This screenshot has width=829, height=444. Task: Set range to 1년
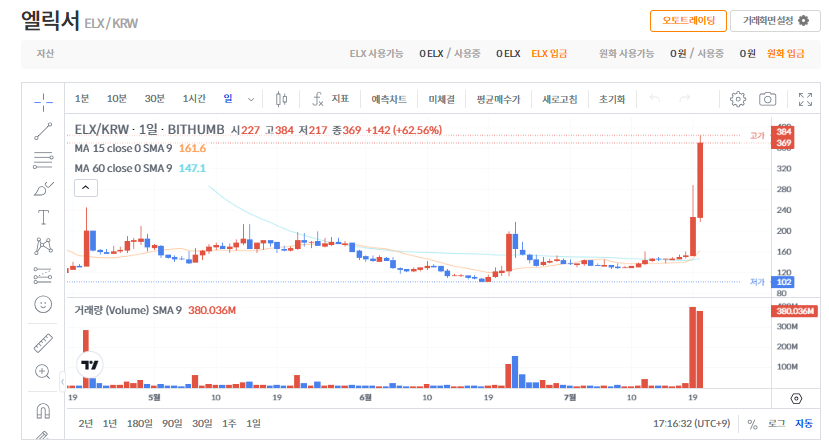pyautogui.click(x=110, y=423)
